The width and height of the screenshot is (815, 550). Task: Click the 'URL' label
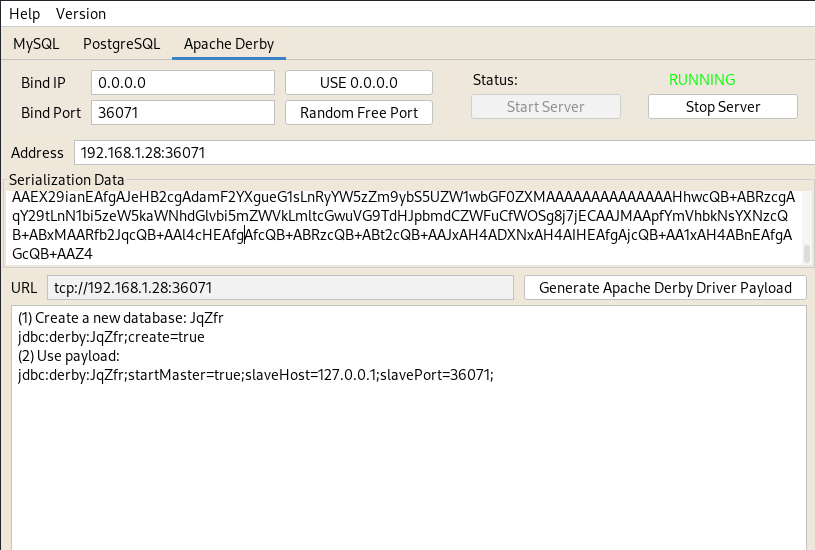pos(24,288)
